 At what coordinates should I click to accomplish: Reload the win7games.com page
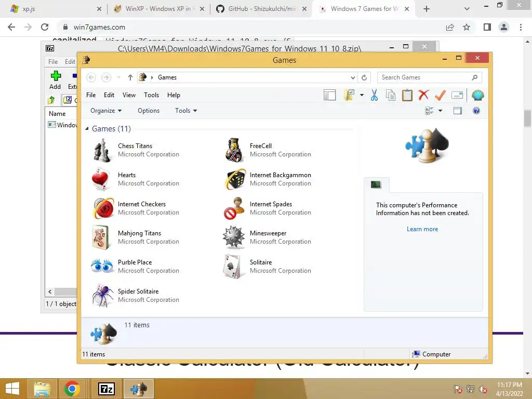[x=45, y=27]
